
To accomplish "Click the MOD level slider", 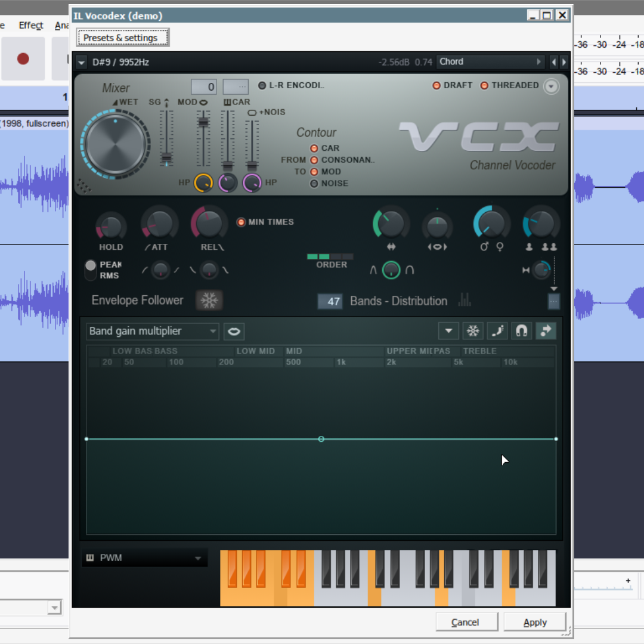I will click(x=203, y=138).
